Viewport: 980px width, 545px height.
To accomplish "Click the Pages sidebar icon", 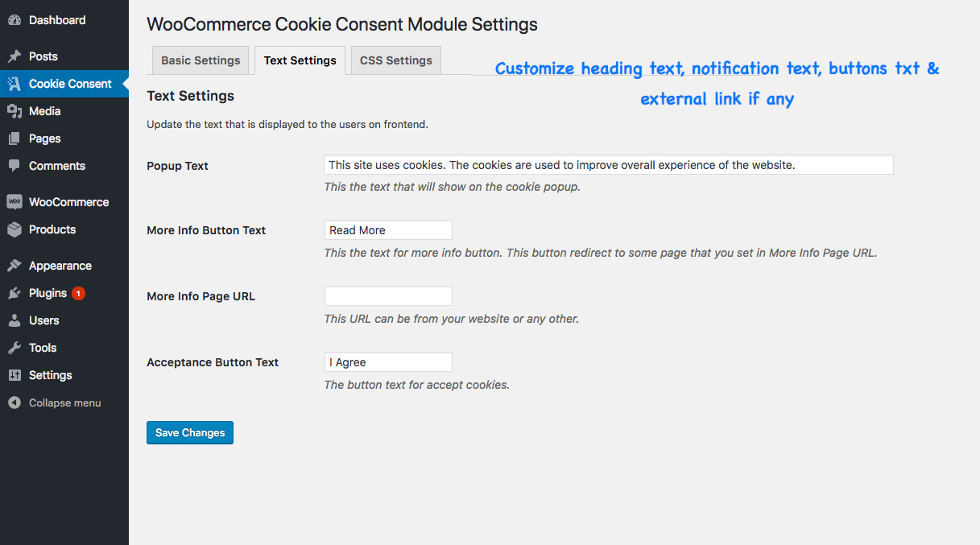I will click(x=14, y=138).
